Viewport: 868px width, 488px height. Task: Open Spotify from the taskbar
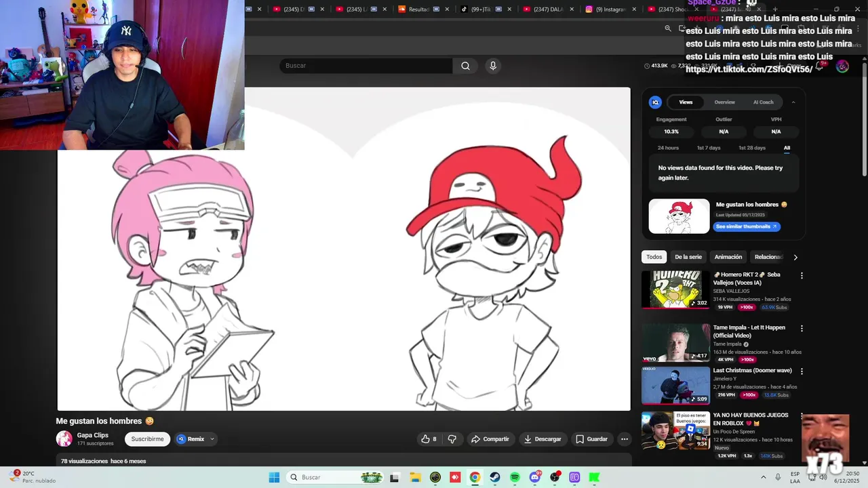pyautogui.click(x=515, y=477)
